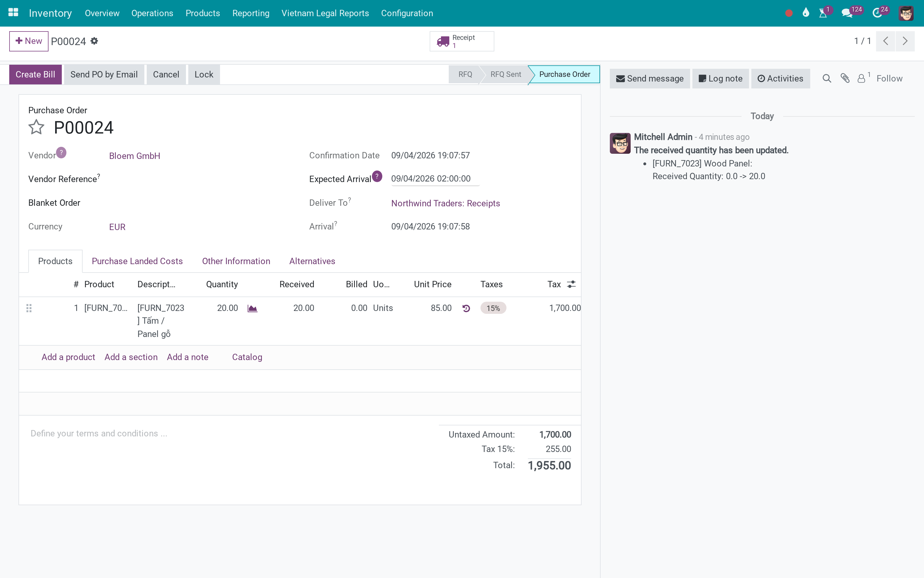Click Add a note
This screenshot has width=924, height=578.
click(x=187, y=357)
